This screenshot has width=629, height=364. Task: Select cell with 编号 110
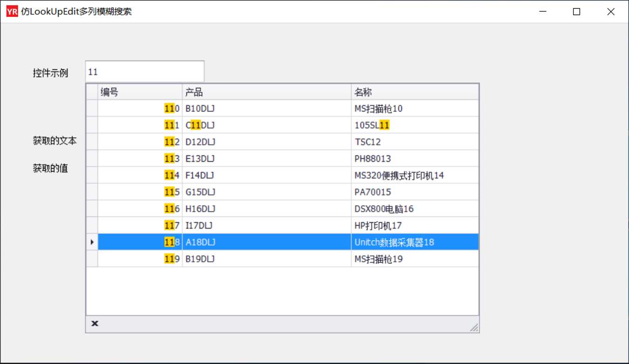tap(140, 108)
